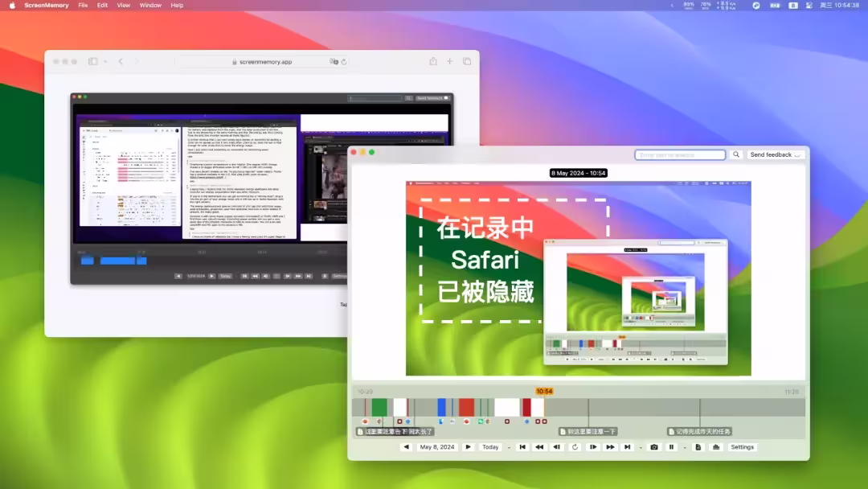Open a new tab in Safari

click(449, 61)
